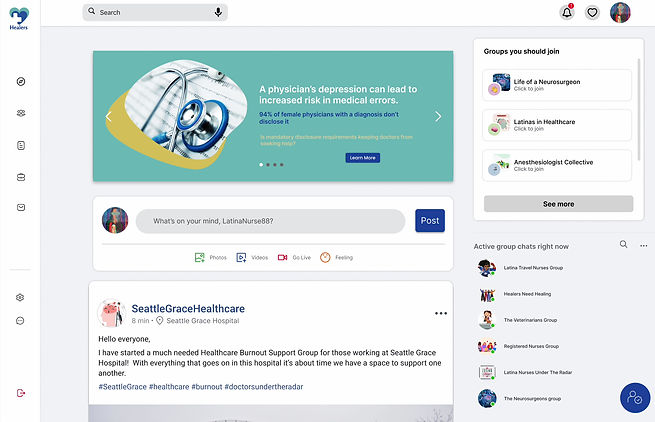Click the search magnifier icon
This screenshot has width=655, height=422.
tap(91, 11)
